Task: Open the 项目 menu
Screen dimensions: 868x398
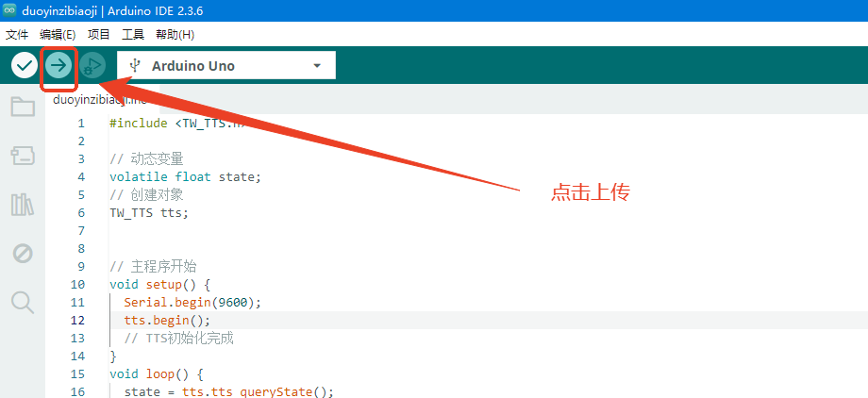Action: (99, 35)
